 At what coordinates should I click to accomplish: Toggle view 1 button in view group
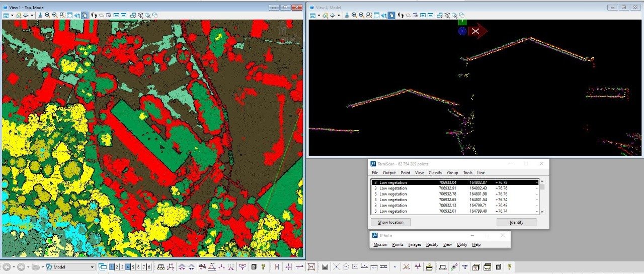[x=111, y=267]
